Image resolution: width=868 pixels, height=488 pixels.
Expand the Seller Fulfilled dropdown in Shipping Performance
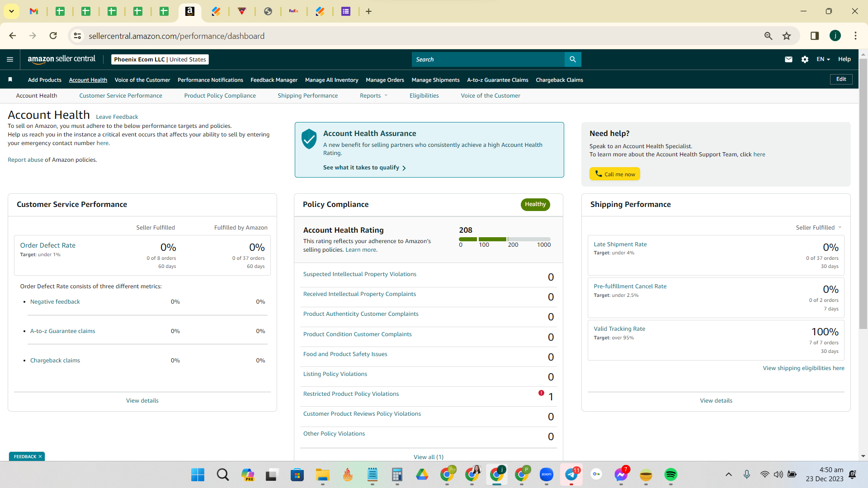click(819, 227)
